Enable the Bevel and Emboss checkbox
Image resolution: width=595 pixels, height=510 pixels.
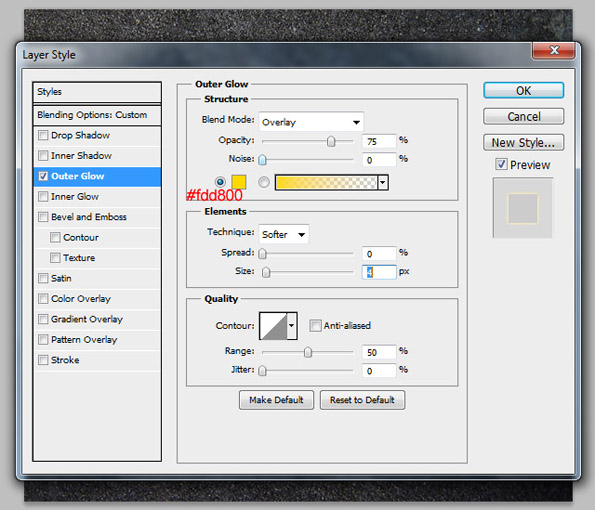tap(43, 217)
